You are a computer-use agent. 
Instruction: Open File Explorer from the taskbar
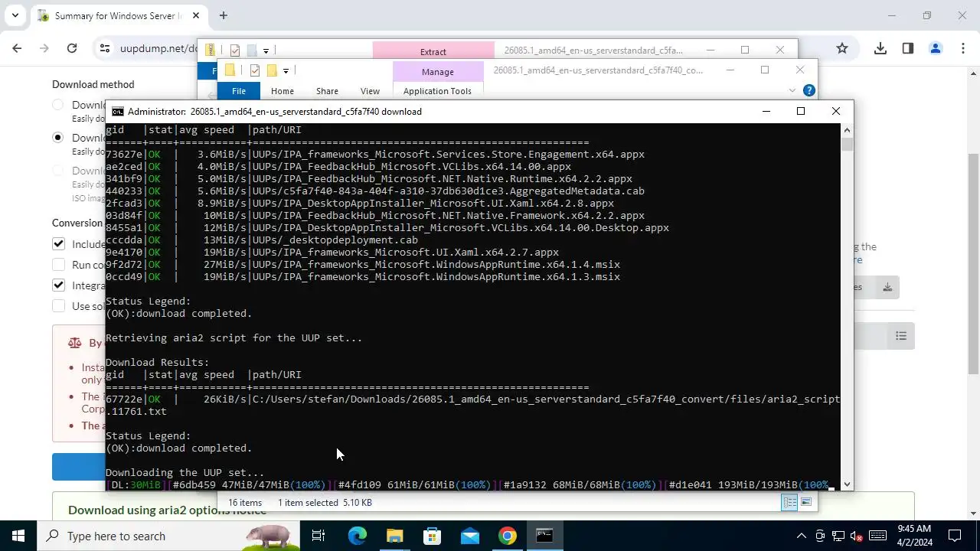click(395, 536)
